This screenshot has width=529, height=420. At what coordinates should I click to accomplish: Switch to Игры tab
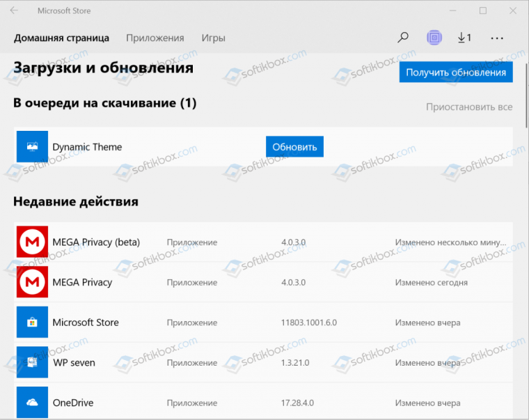pyautogui.click(x=213, y=38)
